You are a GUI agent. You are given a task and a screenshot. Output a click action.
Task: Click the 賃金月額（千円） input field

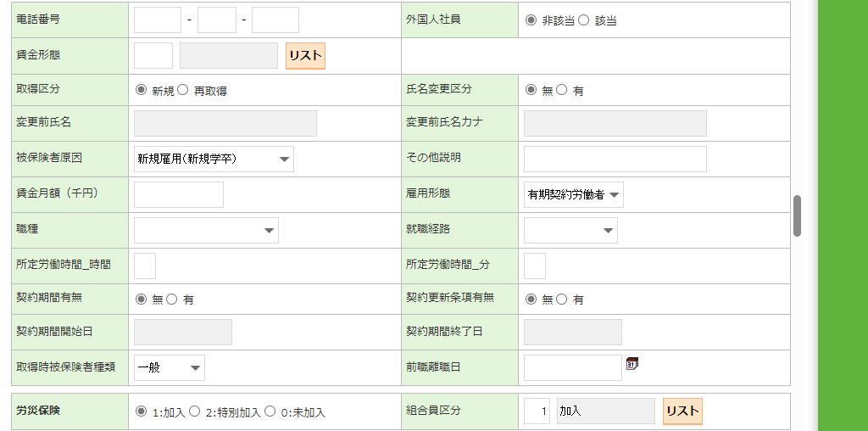click(x=179, y=194)
